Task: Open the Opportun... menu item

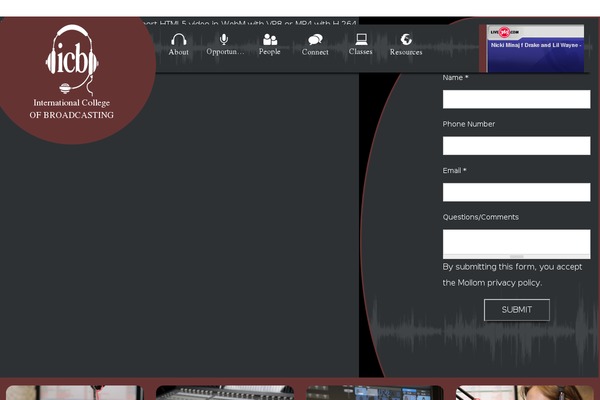Action: [x=225, y=52]
